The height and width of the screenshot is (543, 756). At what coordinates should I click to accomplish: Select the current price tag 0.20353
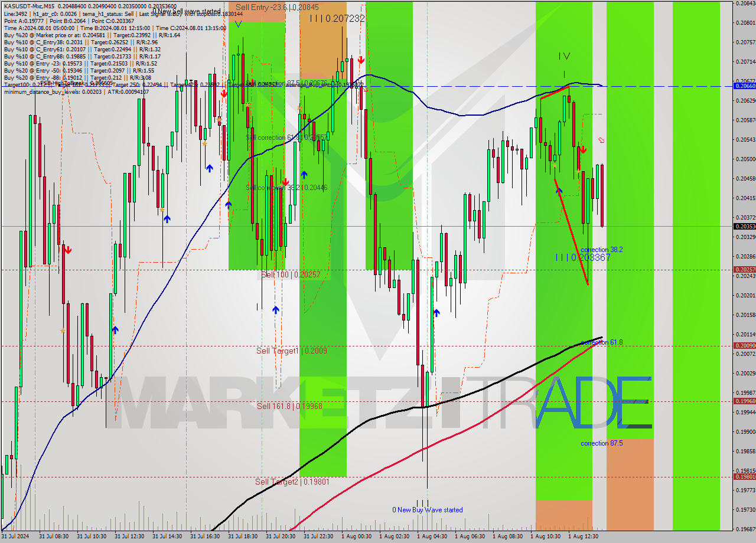(744, 226)
